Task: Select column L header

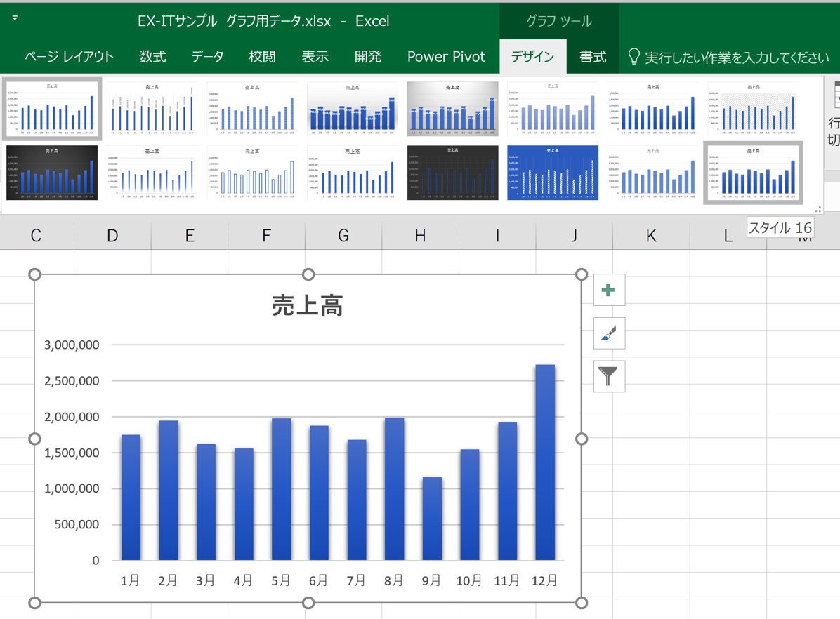Action: click(x=728, y=236)
